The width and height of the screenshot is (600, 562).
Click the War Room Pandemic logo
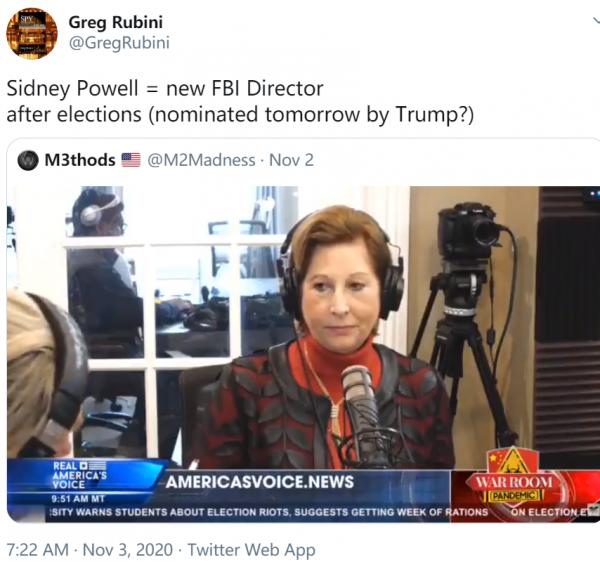tap(514, 477)
